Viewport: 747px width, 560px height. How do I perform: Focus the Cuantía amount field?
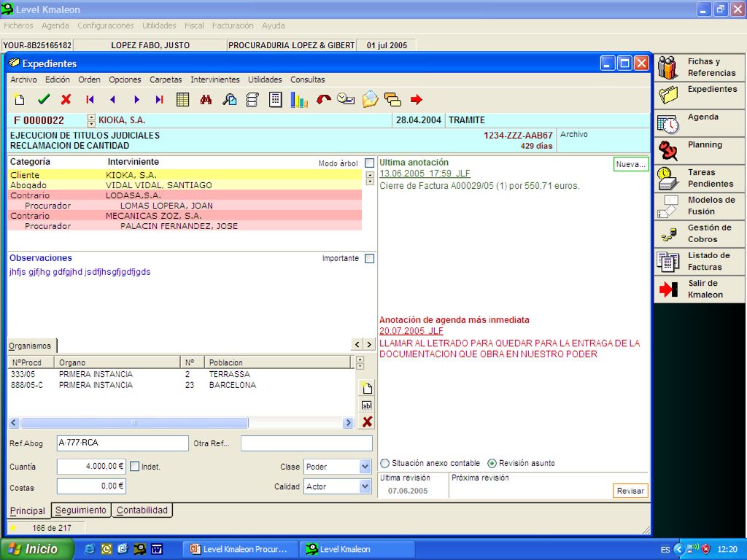pyautogui.click(x=91, y=467)
